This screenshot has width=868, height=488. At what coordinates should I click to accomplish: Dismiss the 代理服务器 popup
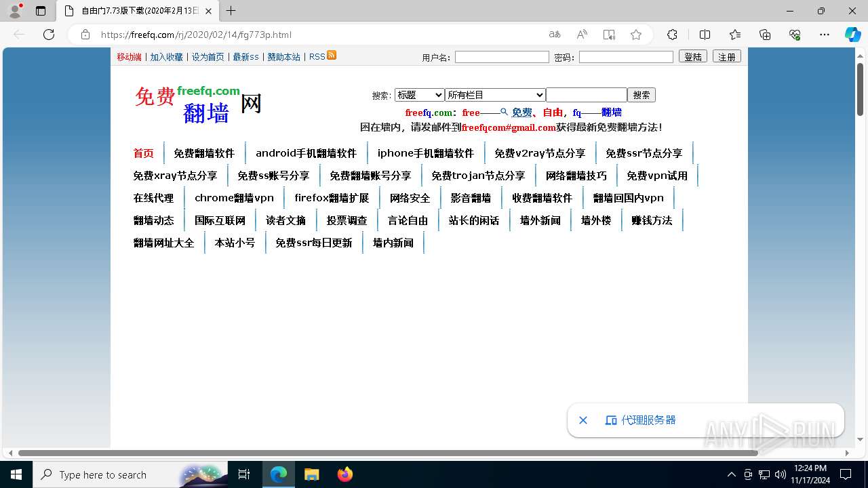[583, 420]
